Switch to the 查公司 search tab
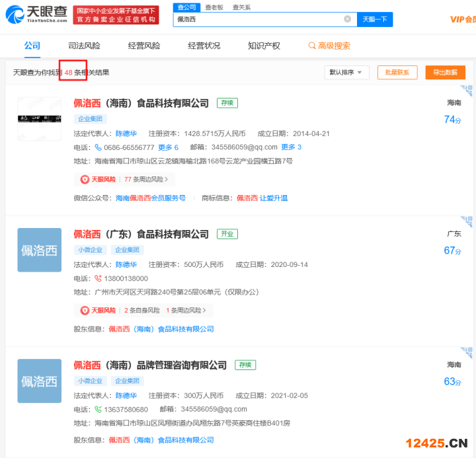This screenshot has width=476, height=458. click(x=186, y=7)
